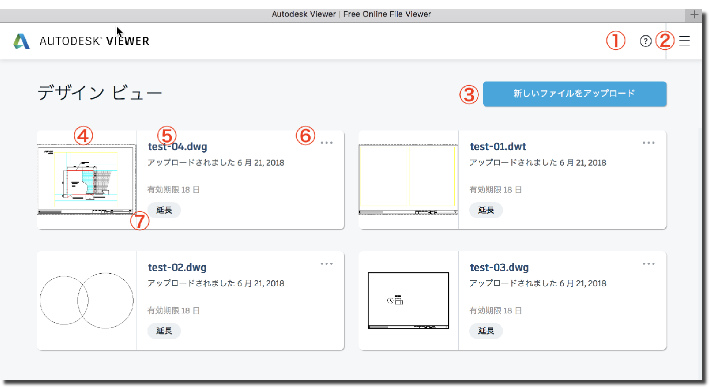This screenshot has width=710, height=388.
Task: Add a new browser tab with plus
Action: (694, 14)
